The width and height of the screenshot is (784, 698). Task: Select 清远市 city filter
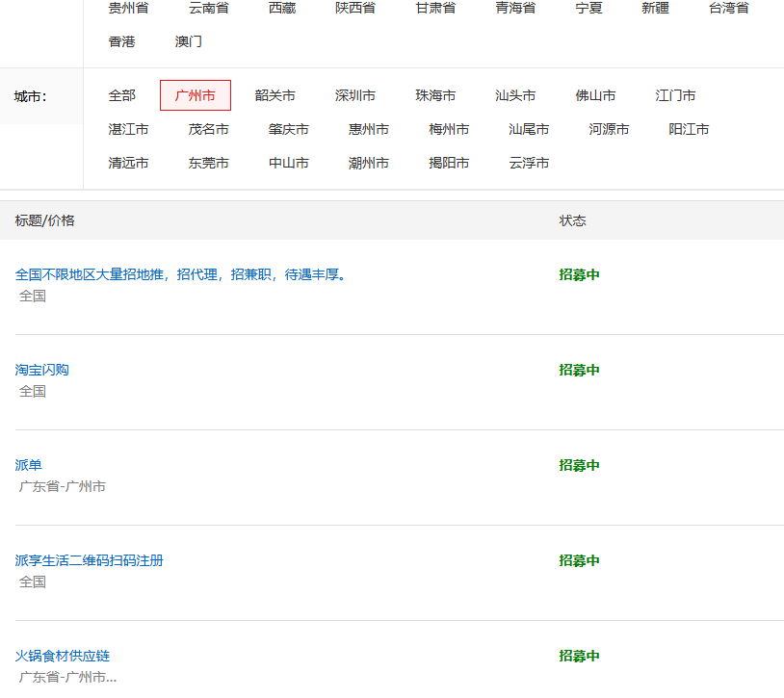coord(130,163)
